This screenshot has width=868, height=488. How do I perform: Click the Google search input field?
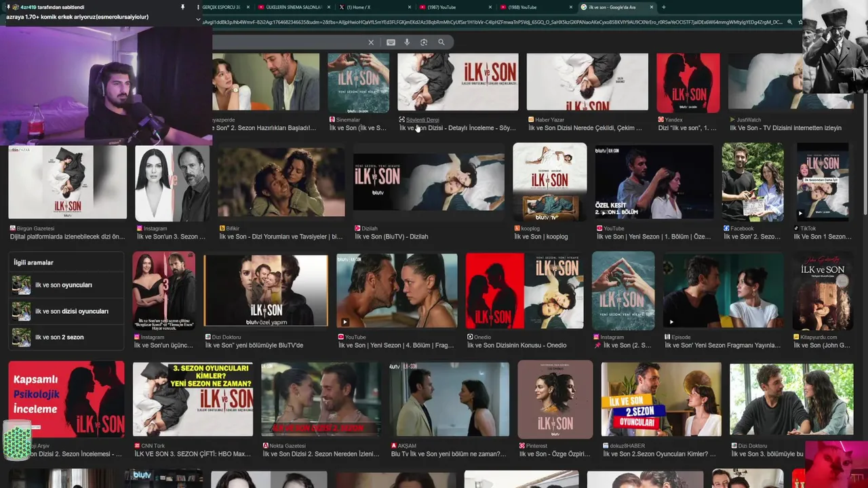pos(288,42)
